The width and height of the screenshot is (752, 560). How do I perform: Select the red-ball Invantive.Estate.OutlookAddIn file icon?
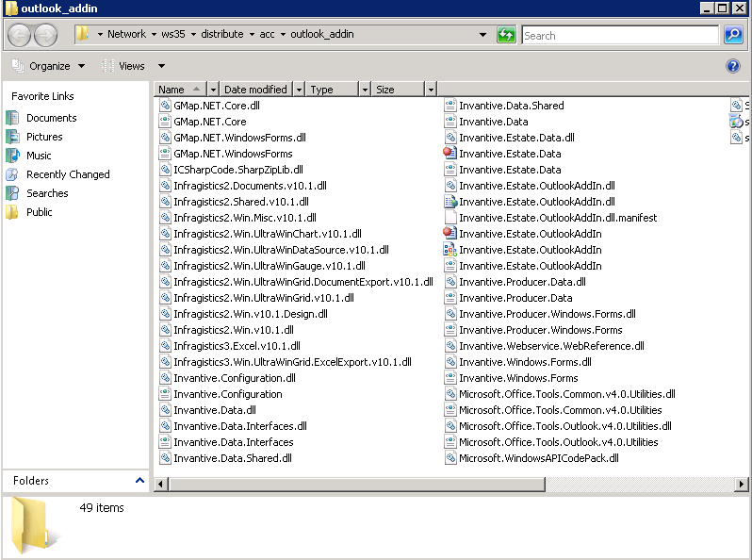(450, 234)
